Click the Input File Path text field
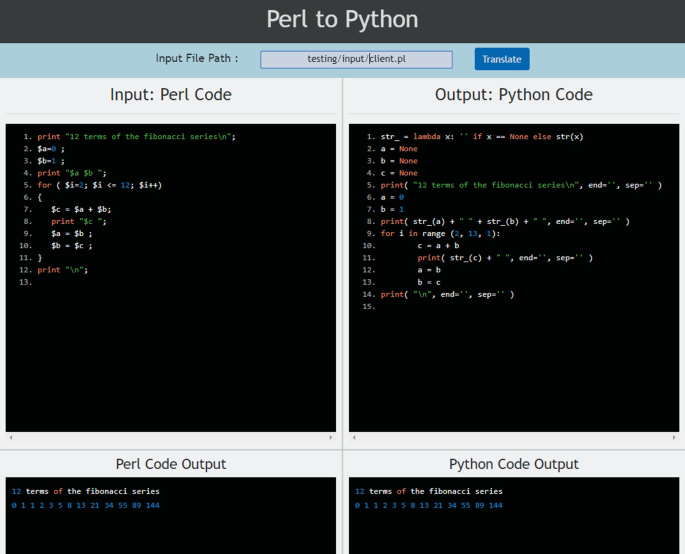Viewport: 685px width, 554px height. coord(356,59)
